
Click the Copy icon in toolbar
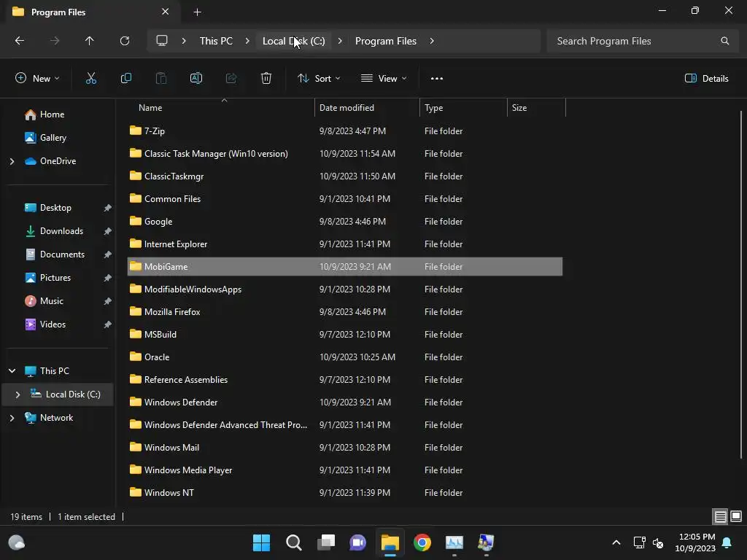pos(125,79)
